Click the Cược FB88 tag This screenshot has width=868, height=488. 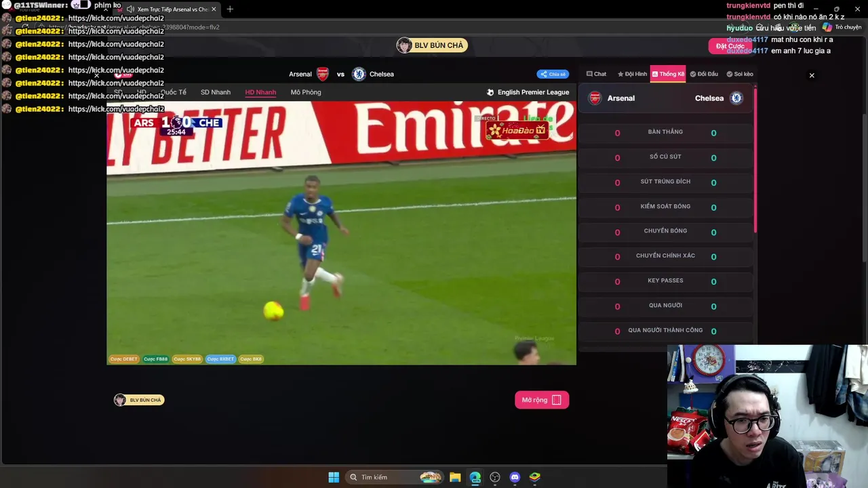156,359
